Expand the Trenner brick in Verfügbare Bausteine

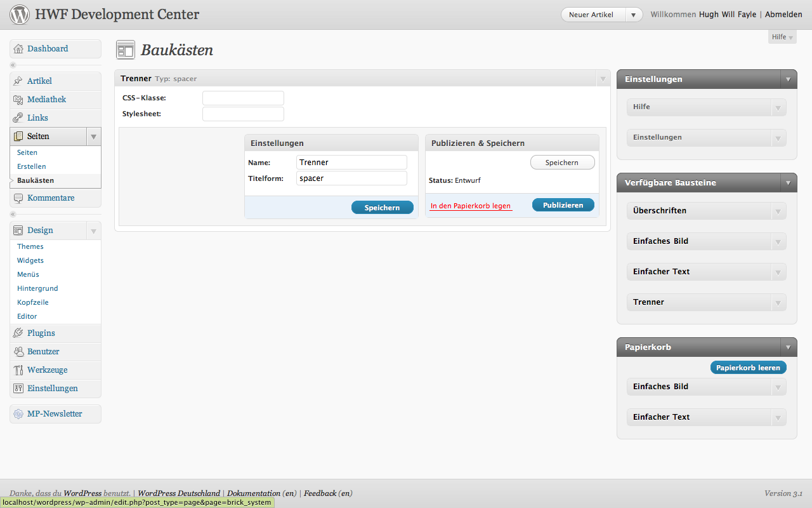(x=778, y=302)
